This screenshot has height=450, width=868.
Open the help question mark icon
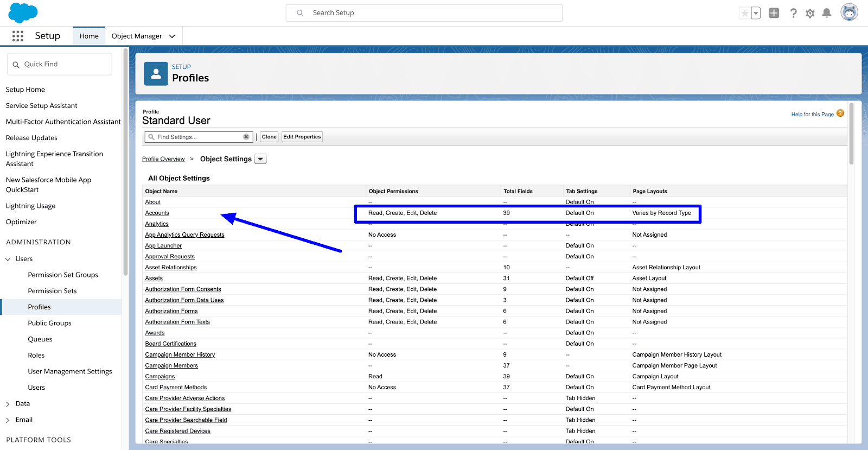click(793, 13)
